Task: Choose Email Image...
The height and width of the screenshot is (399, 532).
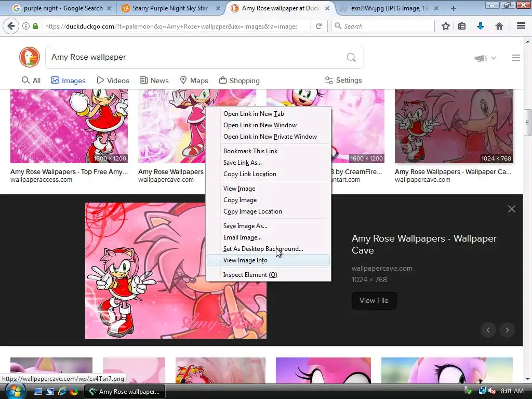Action: [x=268, y=237]
